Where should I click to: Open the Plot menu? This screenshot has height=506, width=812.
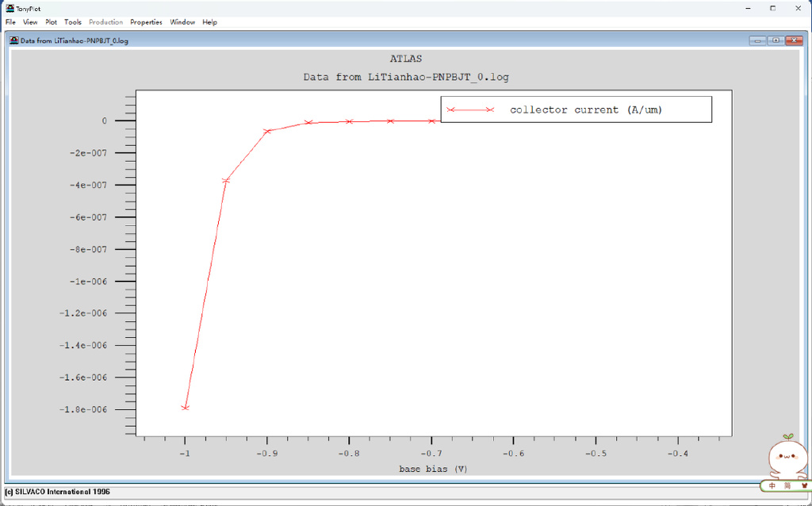click(51, 22)
